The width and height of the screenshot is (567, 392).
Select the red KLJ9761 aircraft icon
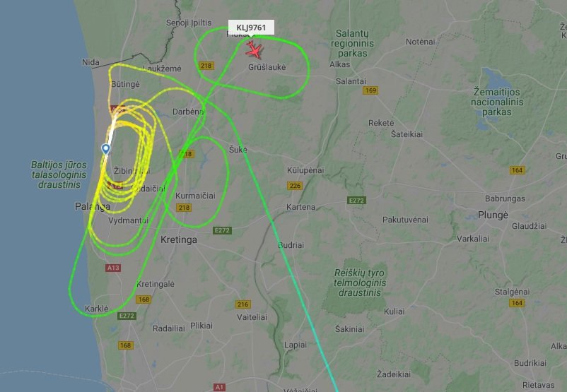[254, 49]
